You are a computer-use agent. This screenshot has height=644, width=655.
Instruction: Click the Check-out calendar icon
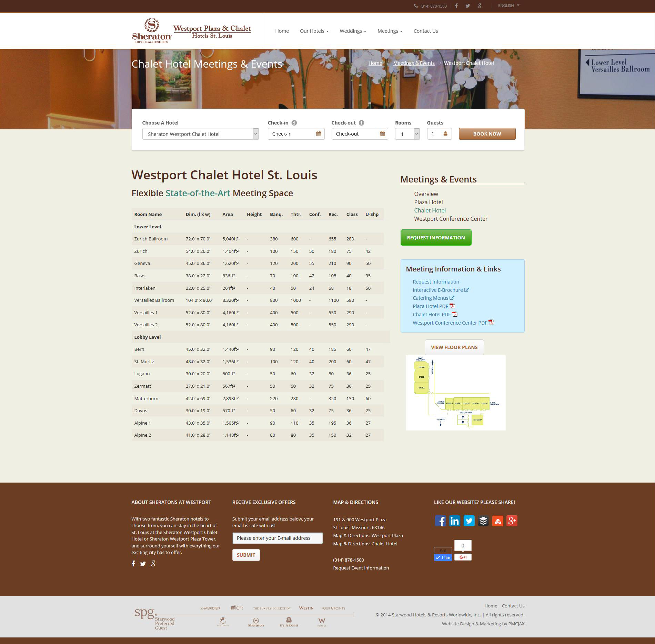(x=382, y=134)
